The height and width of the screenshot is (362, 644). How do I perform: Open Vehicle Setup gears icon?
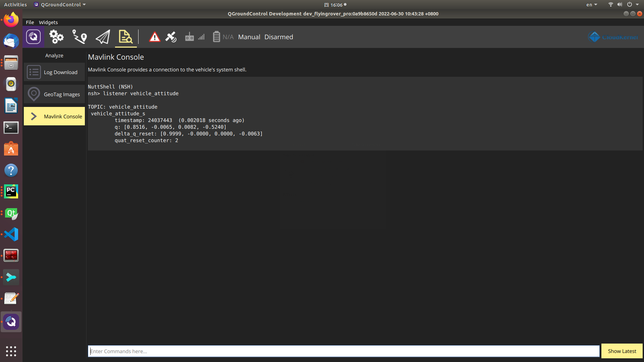56,37
